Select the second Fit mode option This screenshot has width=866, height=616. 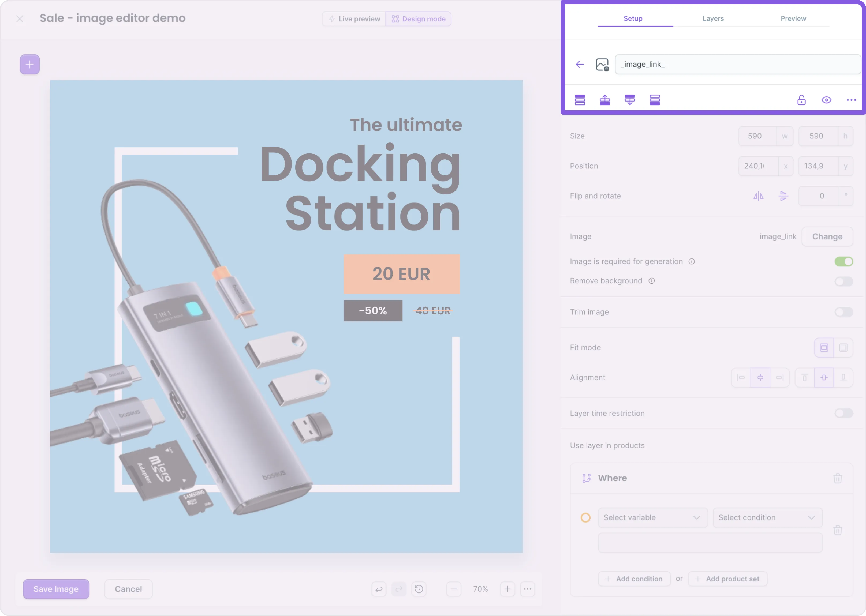(x=843, y=348)
